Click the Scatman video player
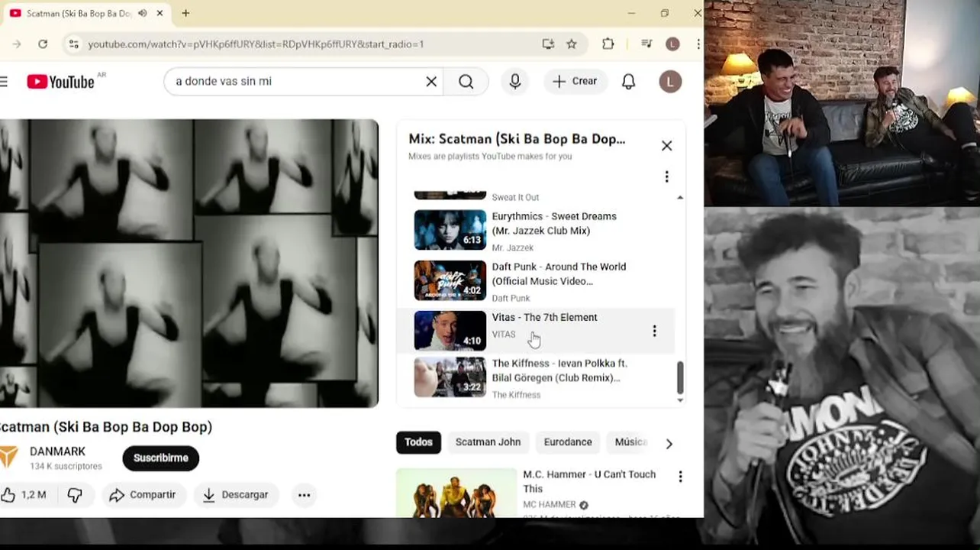This screenshot has height=550, width=980. pos(189,263)
